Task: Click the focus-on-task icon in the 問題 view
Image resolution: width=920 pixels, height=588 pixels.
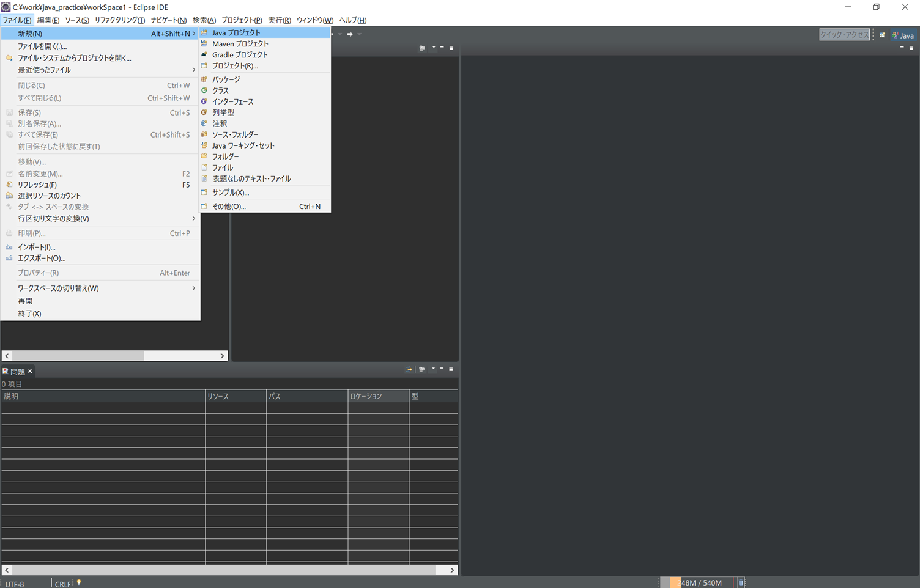Action: [x=421, y=369]
